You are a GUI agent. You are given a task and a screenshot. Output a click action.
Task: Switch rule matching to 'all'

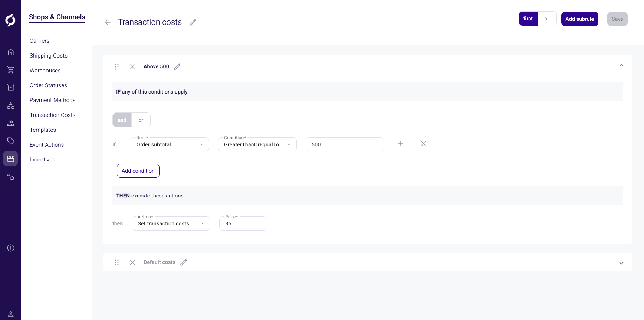coord(547,19)
